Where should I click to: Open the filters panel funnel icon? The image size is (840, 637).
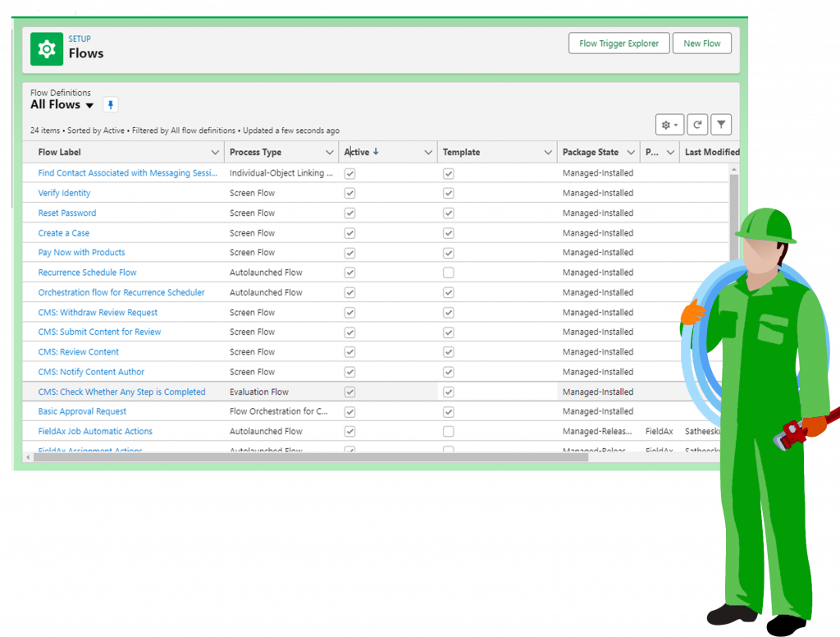click(x=720, y=124)
